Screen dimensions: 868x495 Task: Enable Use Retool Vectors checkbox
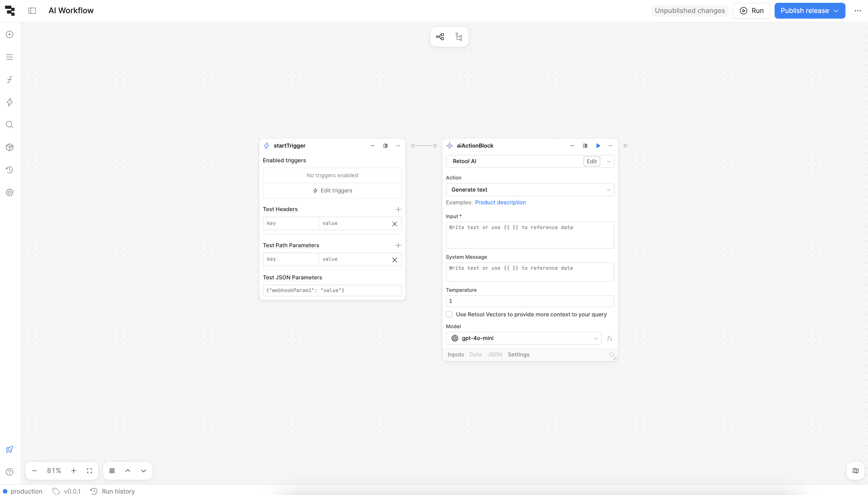[x=449, y=314]
